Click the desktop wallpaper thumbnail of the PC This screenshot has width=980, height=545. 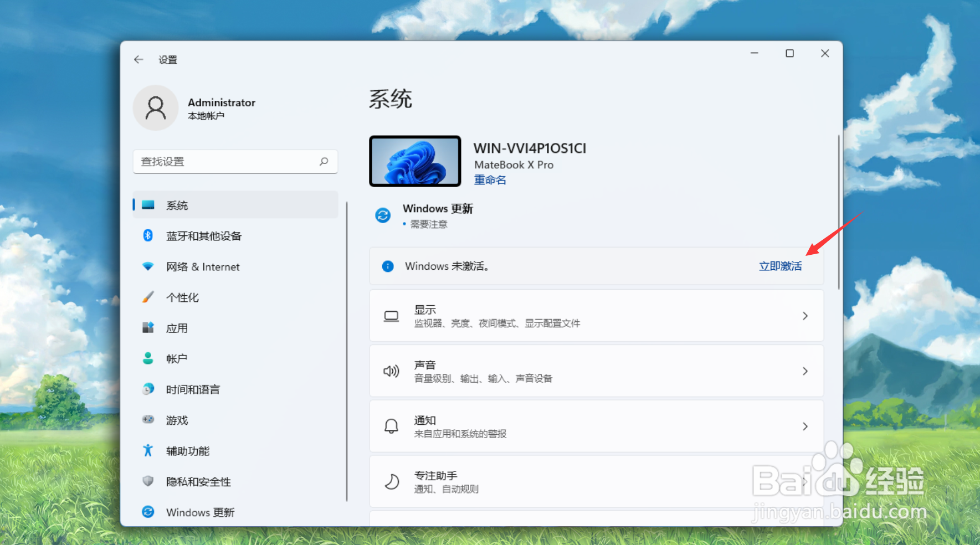point(415,161)
